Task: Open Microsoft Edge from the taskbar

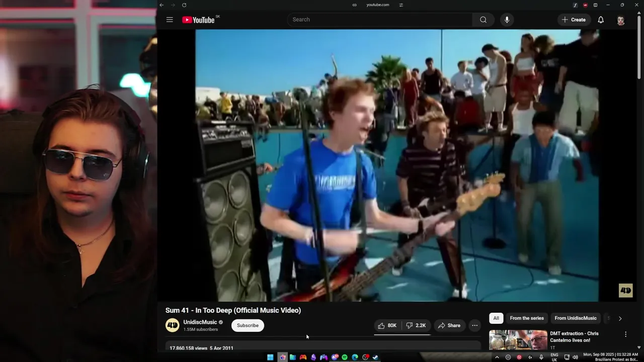Action: 355,357
